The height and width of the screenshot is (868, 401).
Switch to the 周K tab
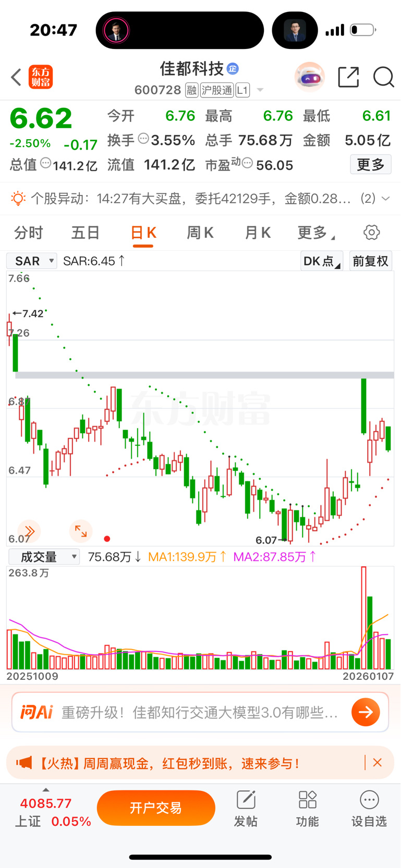pyautogui.click(x=200, y=233)
